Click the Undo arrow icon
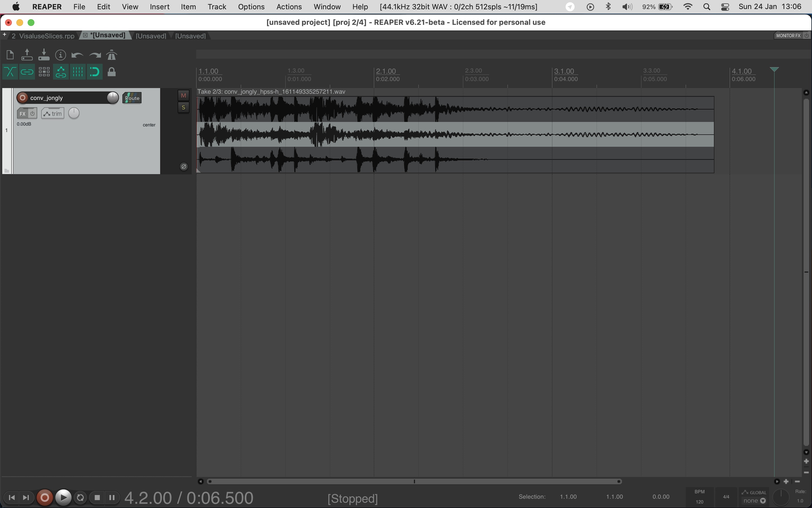This screenshot has width=812, height=508. pos(78,55)
